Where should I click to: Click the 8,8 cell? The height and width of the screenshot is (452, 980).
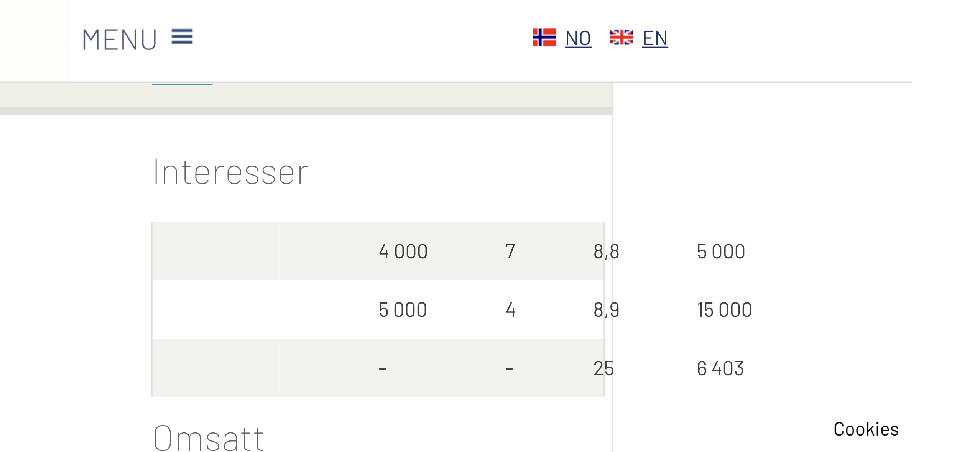606,252
